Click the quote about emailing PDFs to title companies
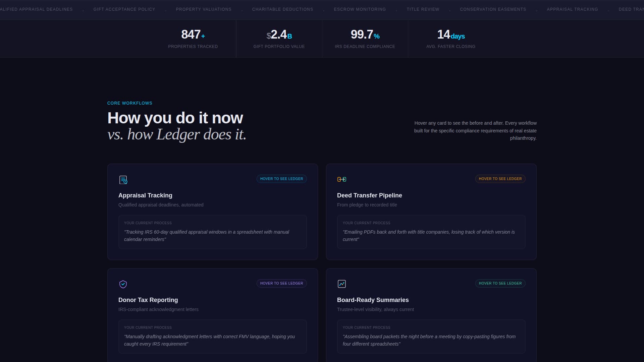Screen dimensions: 644x362 click(x=429, y=236)
